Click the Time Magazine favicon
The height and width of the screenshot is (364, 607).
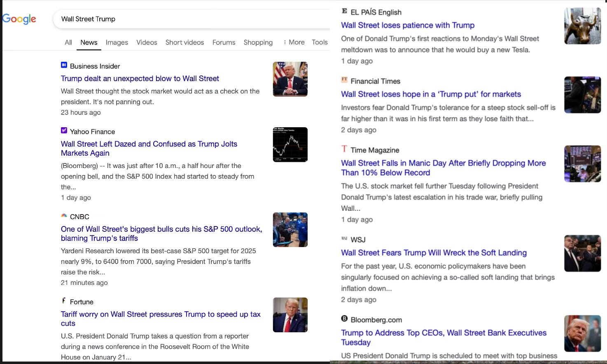click(x=344, y=149)
